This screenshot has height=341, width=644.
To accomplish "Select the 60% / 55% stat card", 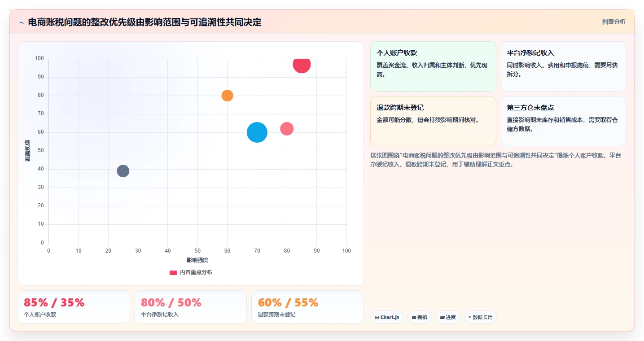I will (307, 307).
